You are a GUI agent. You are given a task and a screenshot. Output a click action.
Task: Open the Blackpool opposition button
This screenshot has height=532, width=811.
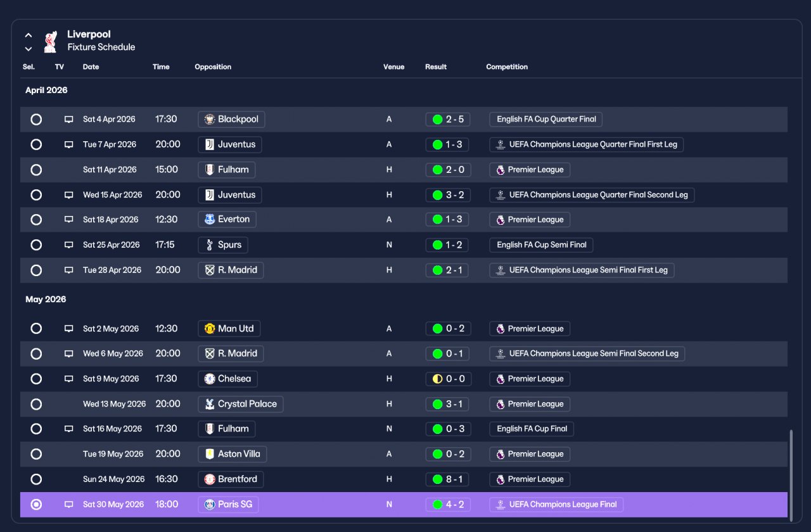point(231,119)
